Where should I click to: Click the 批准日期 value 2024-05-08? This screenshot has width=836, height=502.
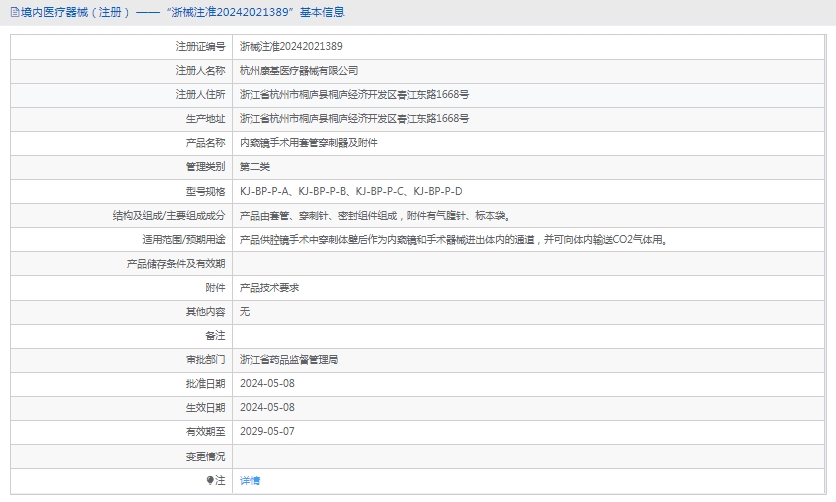pos(267,383)
